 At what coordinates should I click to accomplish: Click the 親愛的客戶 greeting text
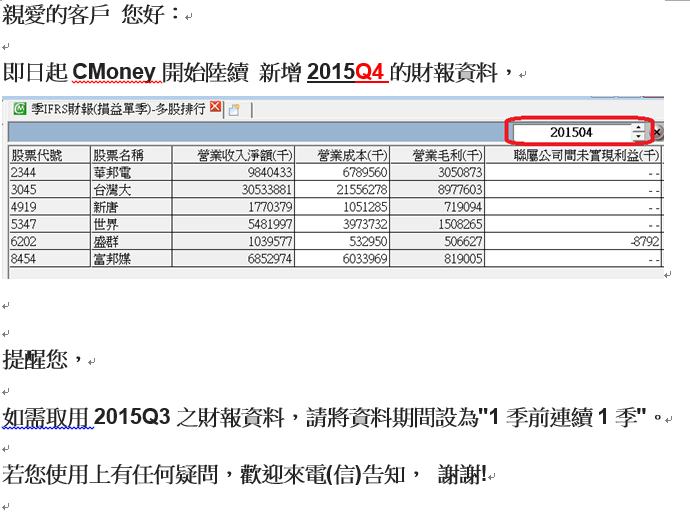[55, 14]
